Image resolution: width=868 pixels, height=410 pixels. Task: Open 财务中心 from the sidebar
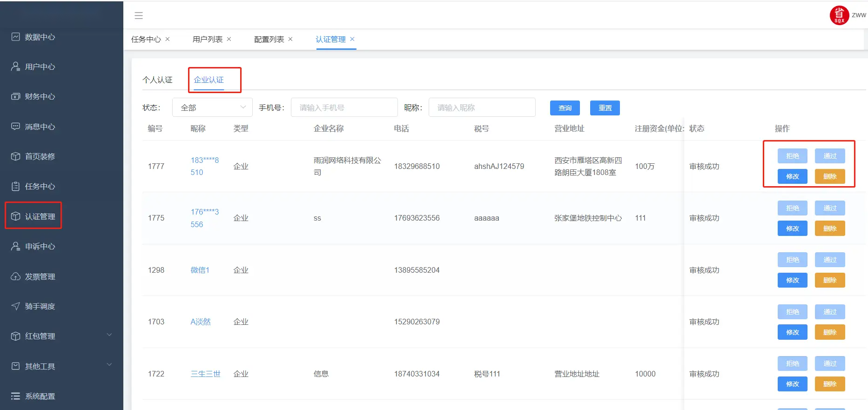pos(40,96)
